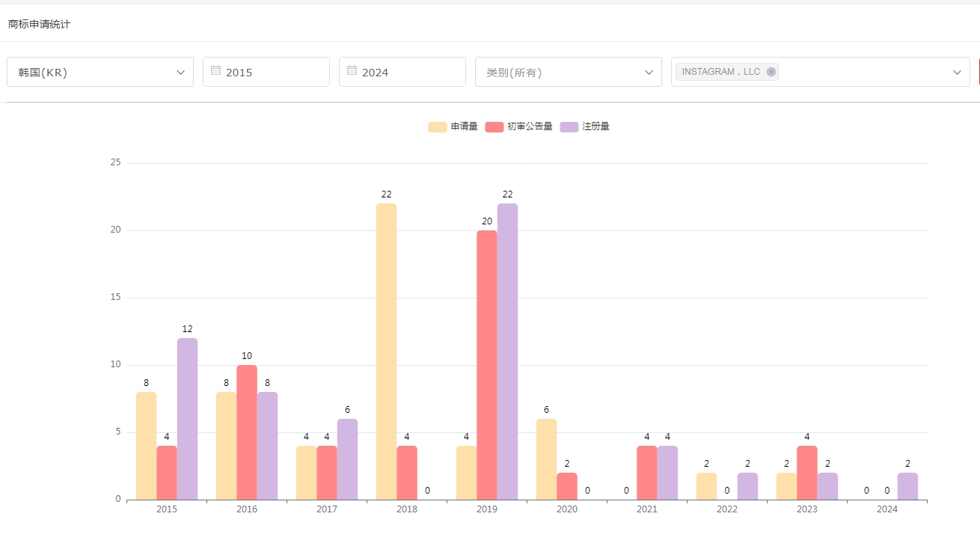The height and width of the screenshot is (549, 980).
Task: Open the 韩国(KR) country dropdown
Action: pos(100,72)
